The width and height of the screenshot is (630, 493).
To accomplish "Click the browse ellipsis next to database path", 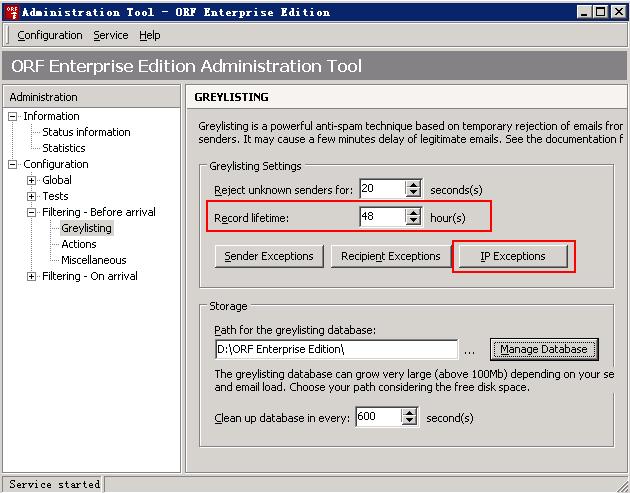I will click(x=471, y=350).
